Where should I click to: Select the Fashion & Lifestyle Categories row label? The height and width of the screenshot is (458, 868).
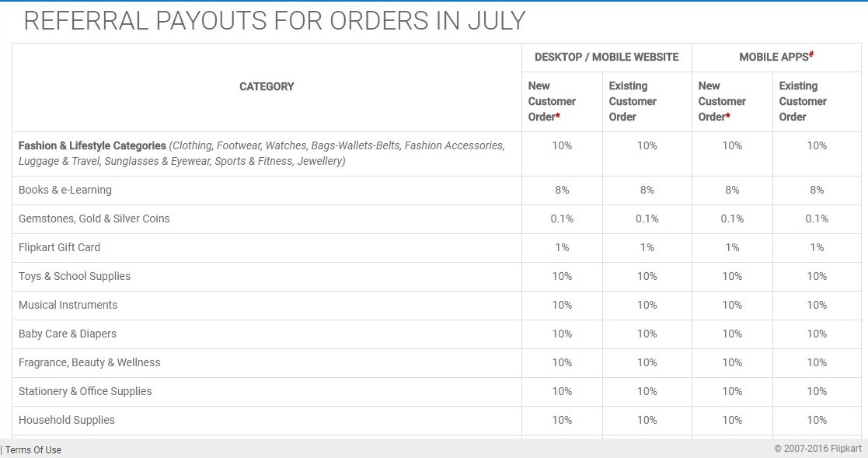(x=92, y=145)
